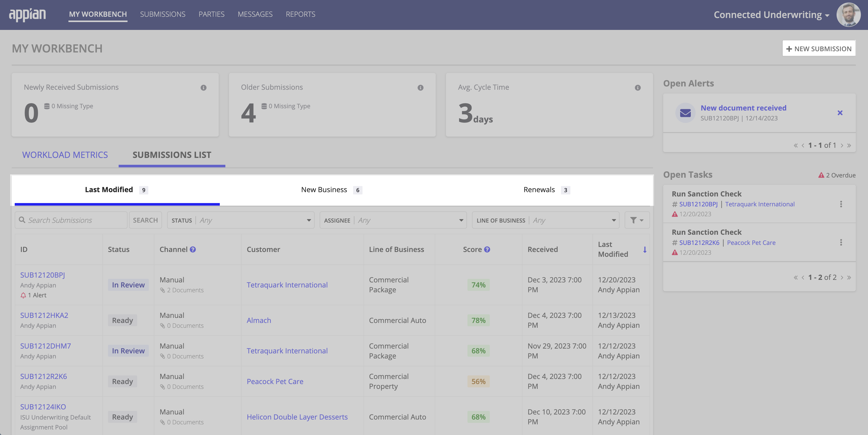The width and height of the screenshot is (868, 435).
Task: Open Helicon Double Layer Desserts customer link
Action: (x=297, y=417)
